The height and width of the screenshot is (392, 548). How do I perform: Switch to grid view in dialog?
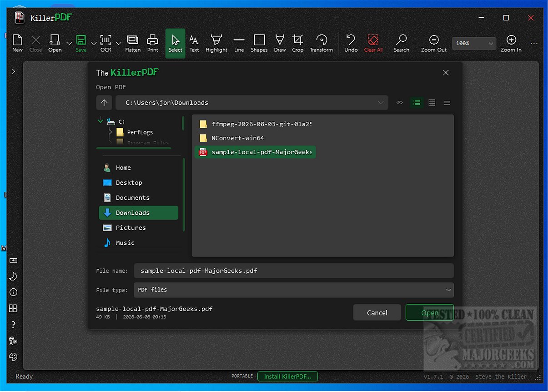tap(432, 103)
